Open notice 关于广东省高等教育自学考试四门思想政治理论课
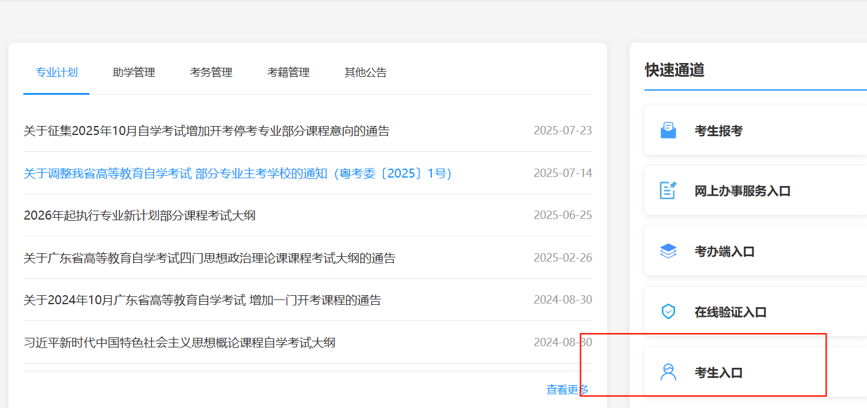Screen dimensions: 867x408 210,258
